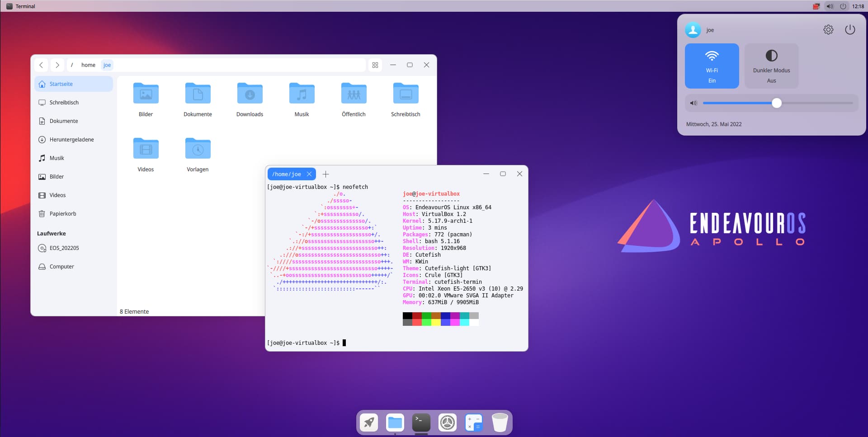This screenshot has height=437, width=868.
Task: Select Dokumente in file manager sidebar
Action: (74, 121)
